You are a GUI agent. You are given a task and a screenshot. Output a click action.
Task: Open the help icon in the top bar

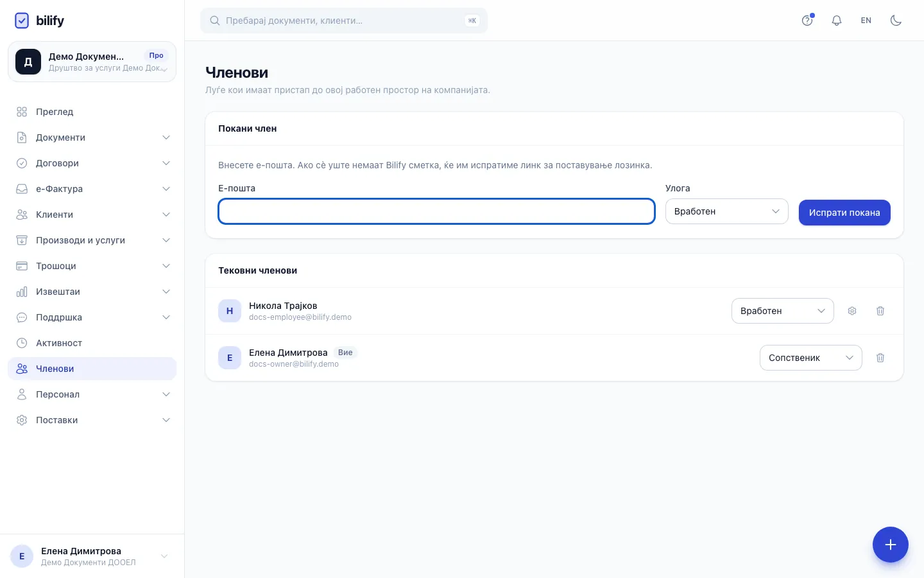[807, 21]
